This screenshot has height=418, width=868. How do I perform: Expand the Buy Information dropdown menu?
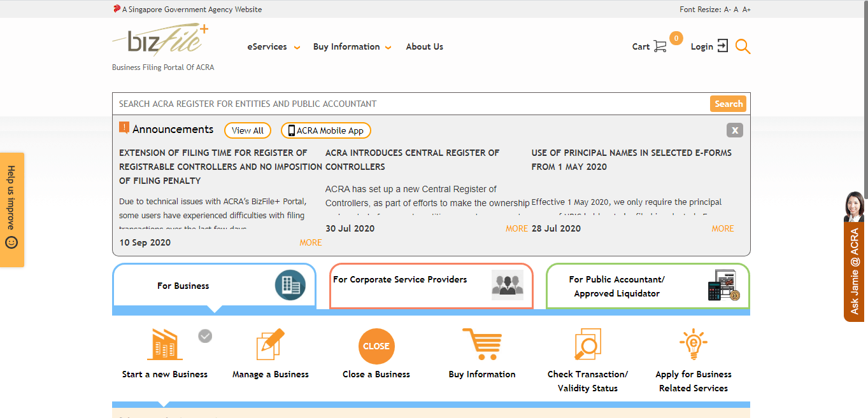pyautogui.click(x=352, y=46)
